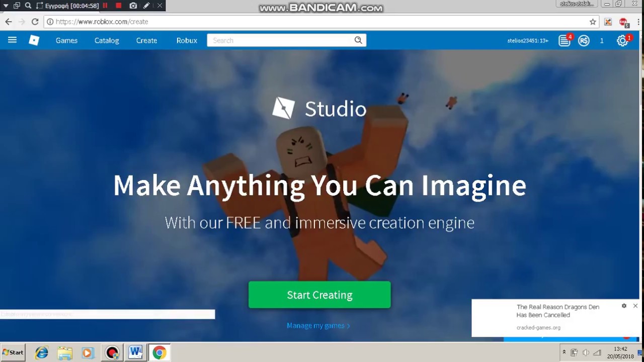Bookmark this page with star
The image size is (644, 362).
click(x=593, y=22)
